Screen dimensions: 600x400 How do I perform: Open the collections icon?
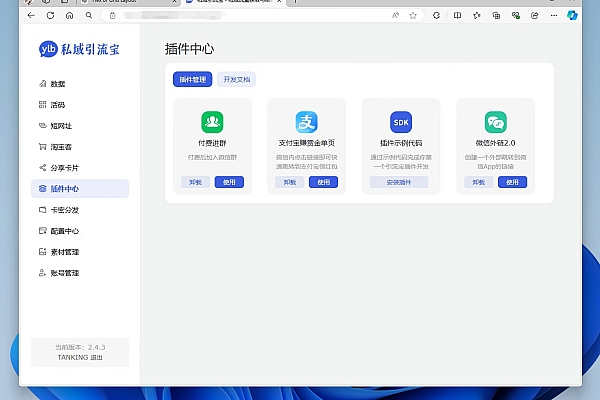tap(496, 15)
